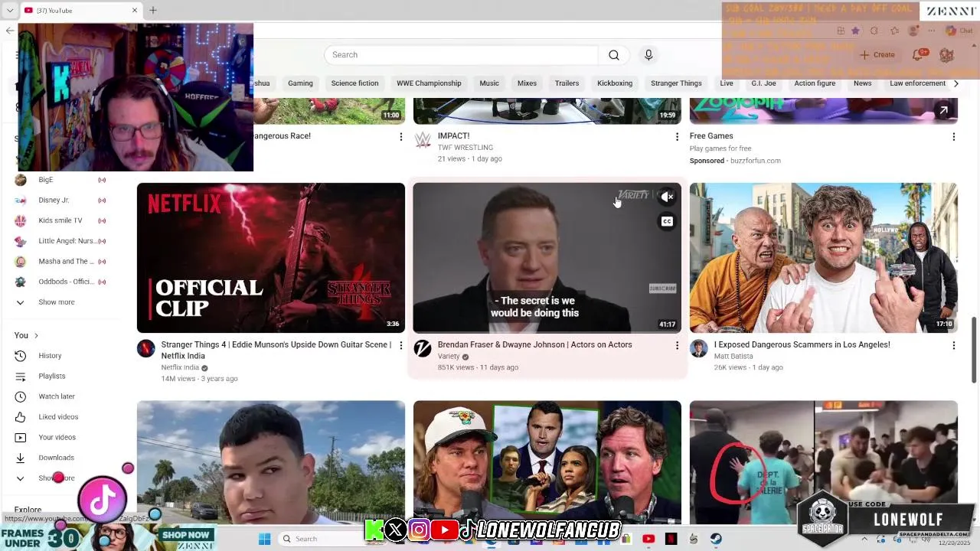Open YouTube app from the taskbar
Image resolution: width=980 pixels, height=551 pixels.
coord(648,539)
